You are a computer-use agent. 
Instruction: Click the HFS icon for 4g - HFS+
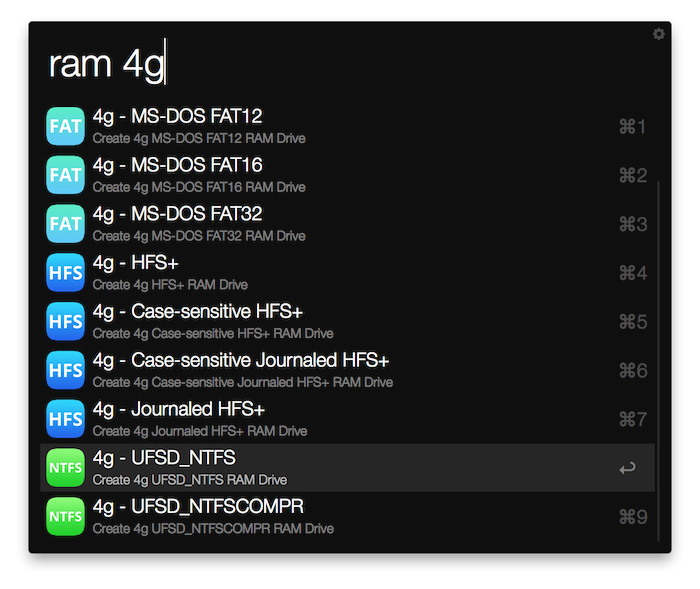65,273
